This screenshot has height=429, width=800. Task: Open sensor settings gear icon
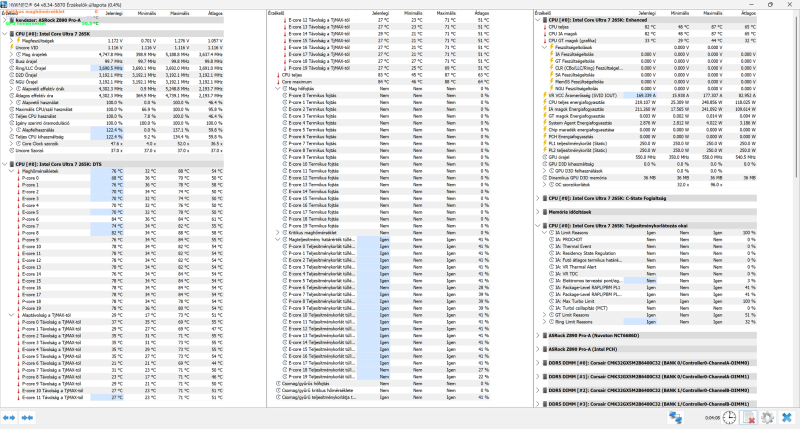pyautogui.click(x=767, y=418)
